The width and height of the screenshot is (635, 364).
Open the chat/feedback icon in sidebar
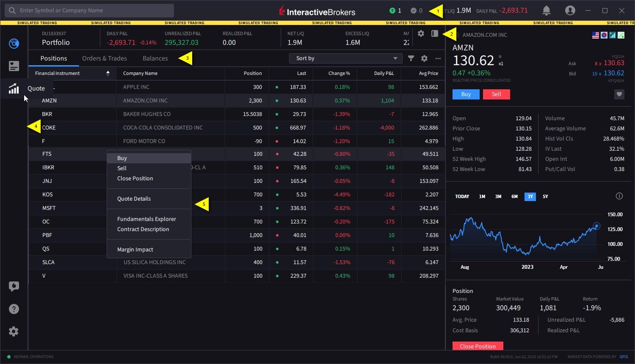point(14,287)
